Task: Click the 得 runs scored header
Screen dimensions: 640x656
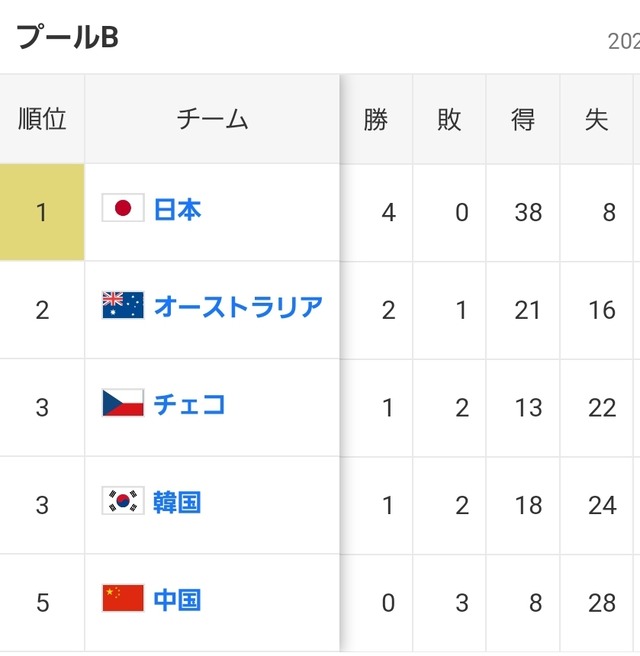Action: (523, 119)
